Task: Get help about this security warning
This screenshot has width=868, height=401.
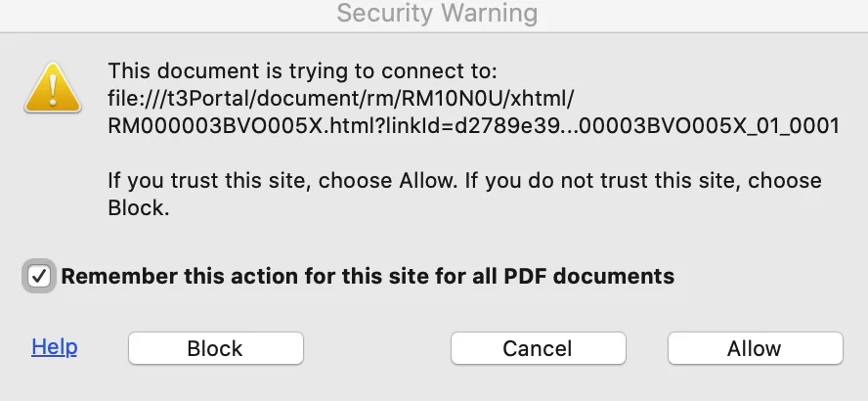Action: tap(55, 347)
